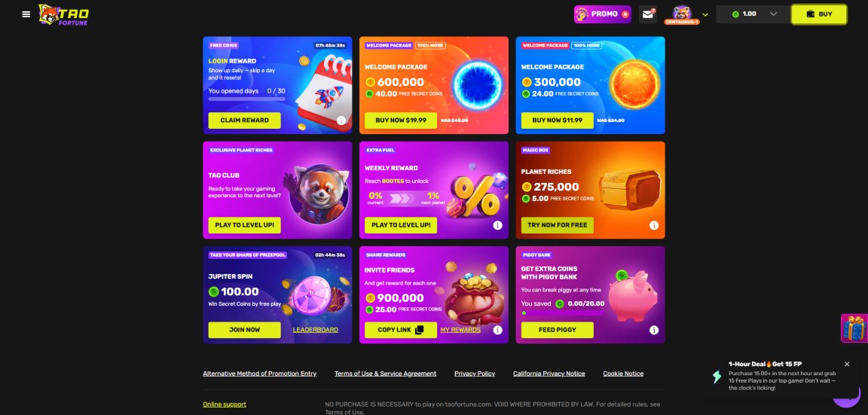
Task: Click the Tao Fortune logo
Action: pos(63,14)
